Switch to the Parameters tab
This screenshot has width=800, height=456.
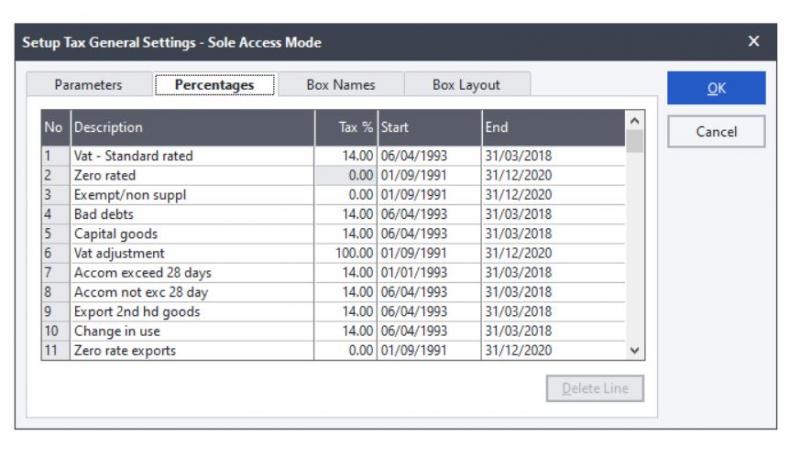click(88, 85)
